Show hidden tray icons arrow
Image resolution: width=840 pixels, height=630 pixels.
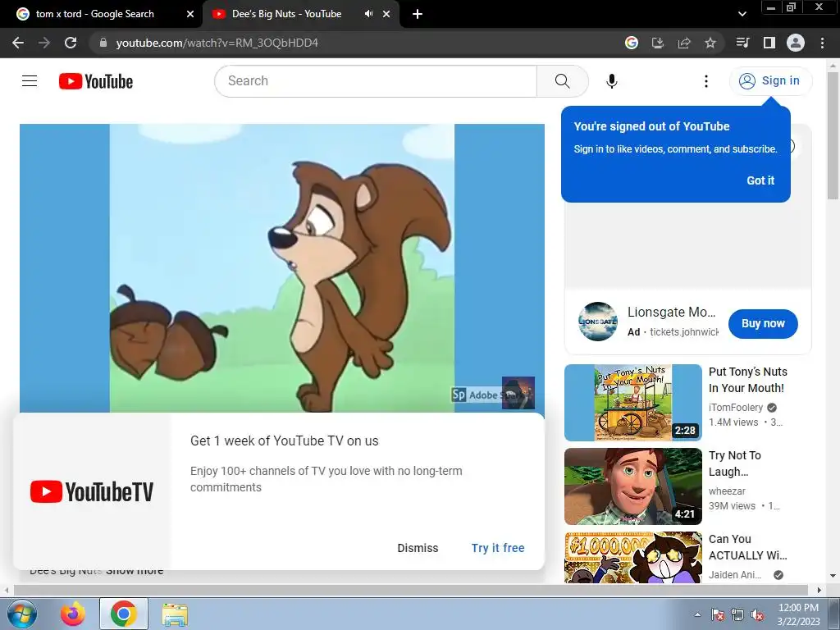[697, 615]
